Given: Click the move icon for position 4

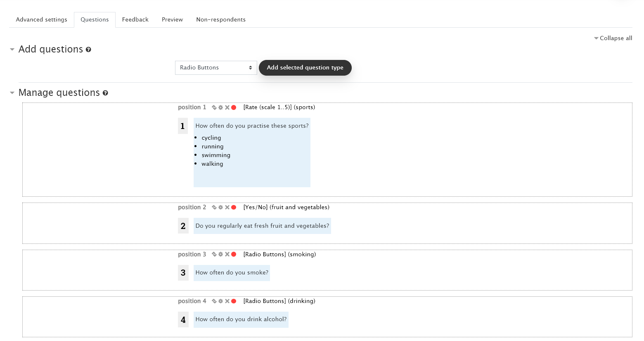Looking at the screenshot, I should [x=214, y=301].
